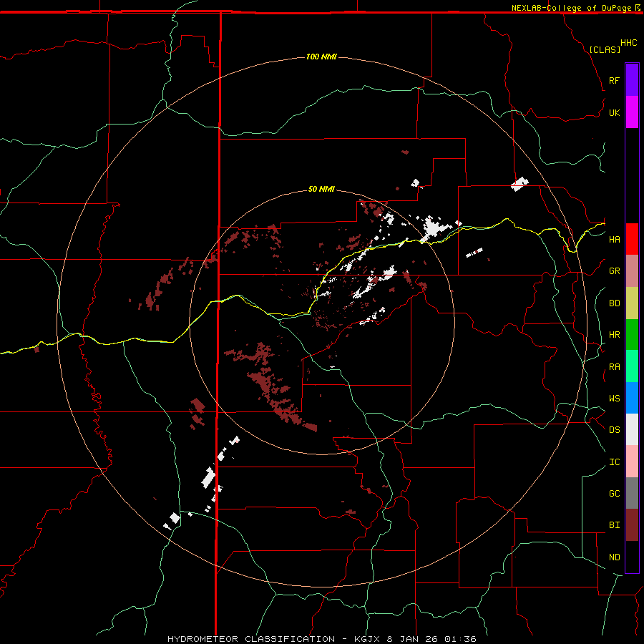
Task: Click the 'BD' legend label
Action: click(x=614, y=303)
